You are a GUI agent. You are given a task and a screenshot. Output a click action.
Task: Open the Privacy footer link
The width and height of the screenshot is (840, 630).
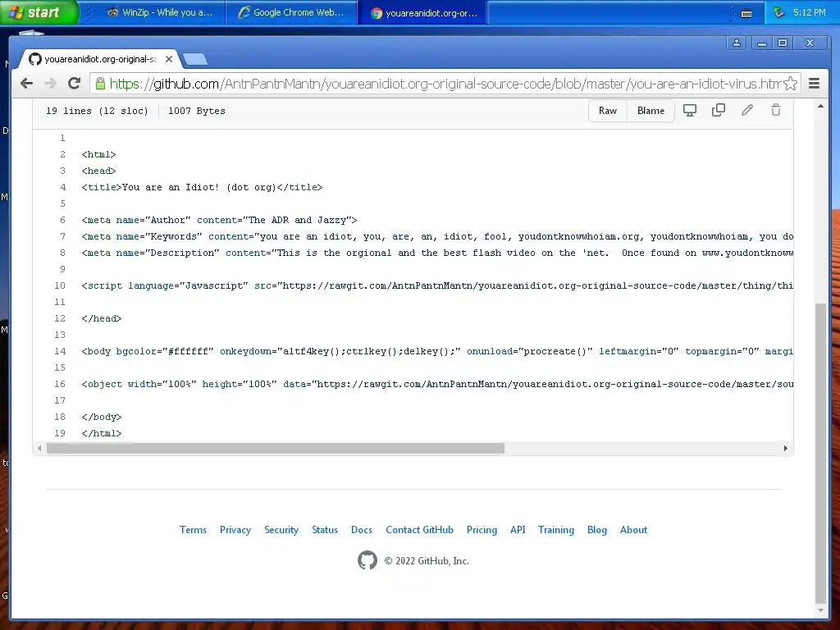(235, 530)
